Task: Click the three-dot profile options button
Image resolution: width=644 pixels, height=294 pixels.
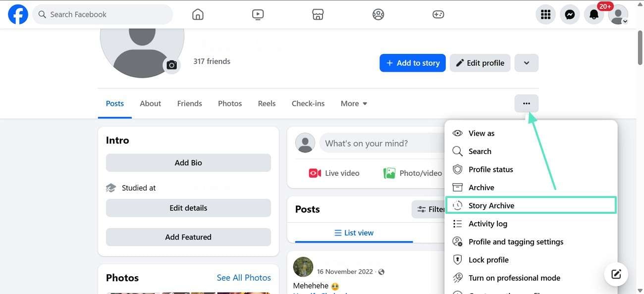Action: click(526, 103)
